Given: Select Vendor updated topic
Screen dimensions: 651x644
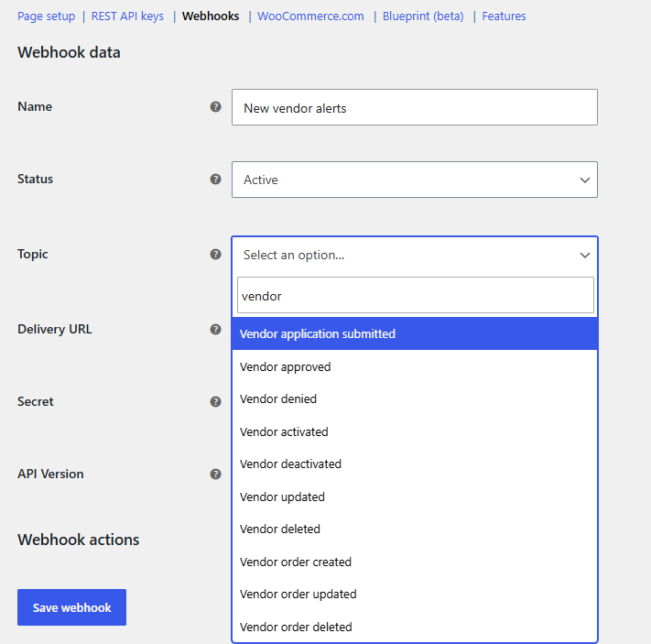Looking at the screenshot, I should 415,497.
